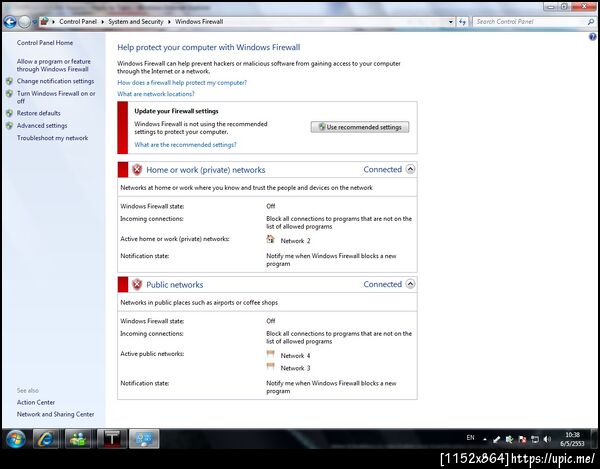This screenshot has height=469, width=600.
Task: Open Allow a program or feature through Windows Firewall
Action: pyautogui.click(x=54, y=65)
